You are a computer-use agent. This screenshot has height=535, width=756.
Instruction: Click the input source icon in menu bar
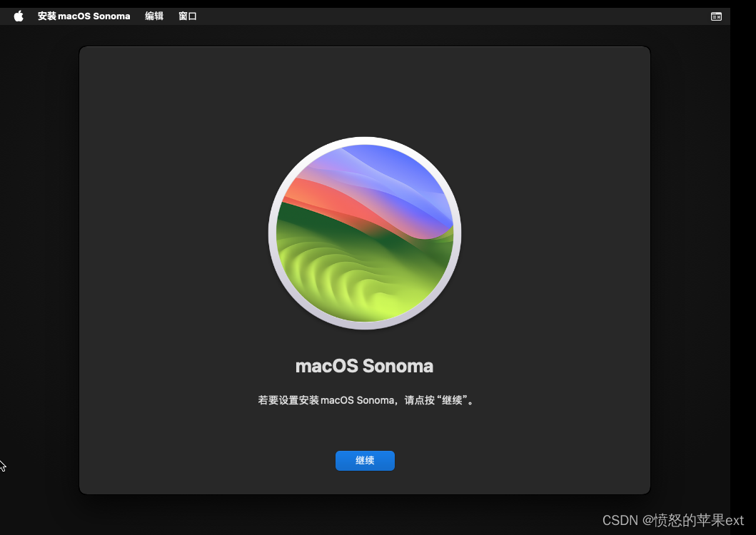[716, 17]
